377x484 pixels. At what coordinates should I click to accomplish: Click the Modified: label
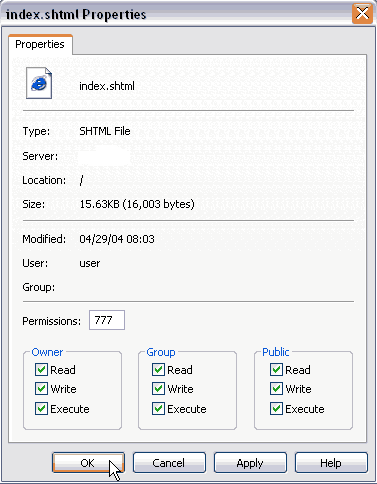(x=44, y=239)
